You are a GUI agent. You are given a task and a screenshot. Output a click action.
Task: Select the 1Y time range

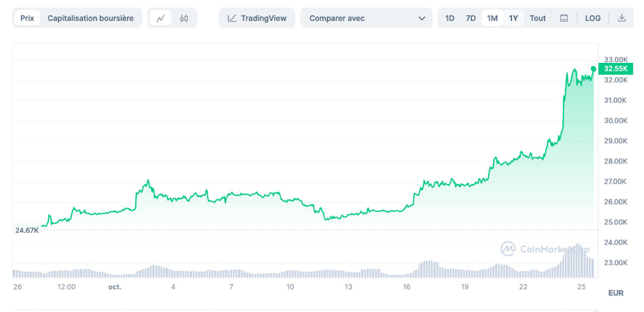pyautogui.click(x=513, y=18)
